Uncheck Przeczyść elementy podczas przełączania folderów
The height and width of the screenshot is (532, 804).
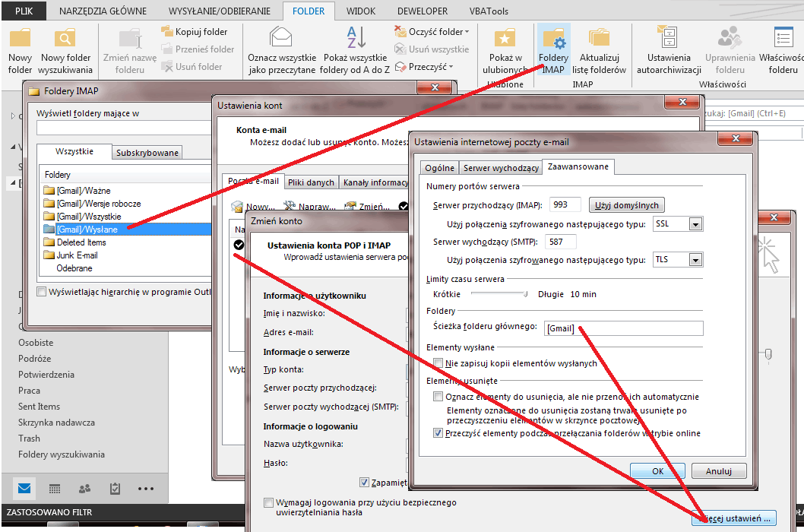pos(438,433)
